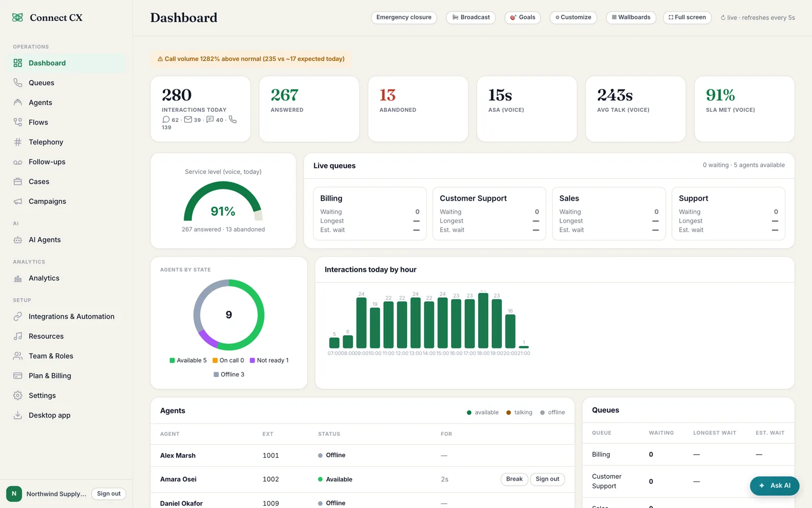Open the Broadcast button
This screenshot has width=812, height=508.
(471, 17)
